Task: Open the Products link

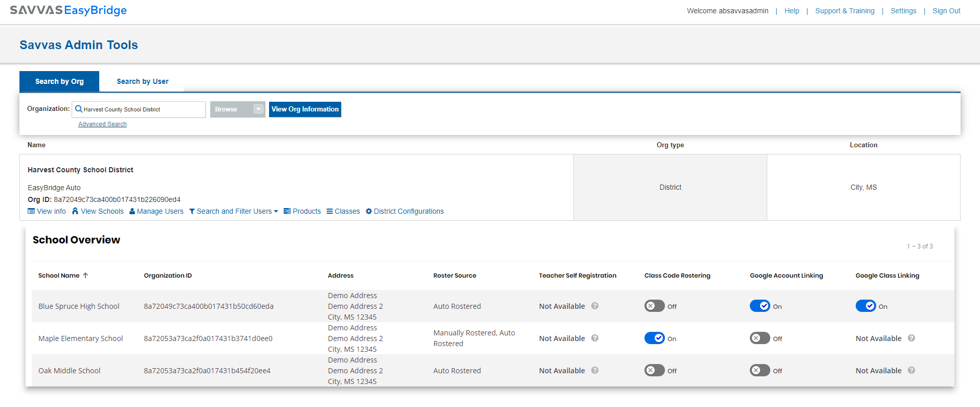Action: coord(307,211)
